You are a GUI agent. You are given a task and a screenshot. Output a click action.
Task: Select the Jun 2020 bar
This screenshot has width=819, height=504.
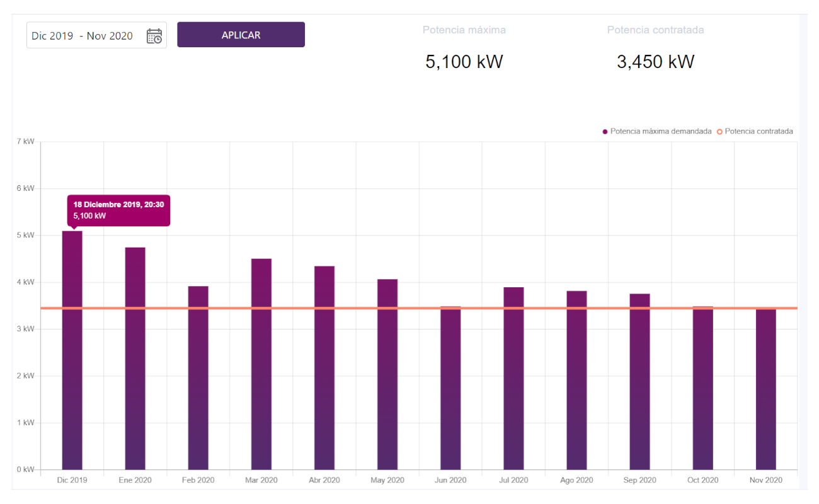coord(450,388)
